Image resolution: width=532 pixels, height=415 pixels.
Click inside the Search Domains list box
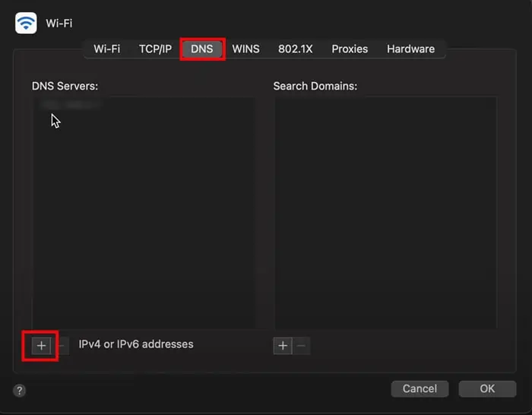pyautogui.click(x=385, y=213)
